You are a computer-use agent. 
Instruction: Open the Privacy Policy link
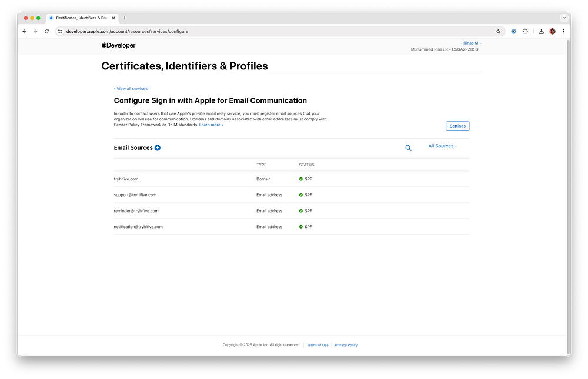(346, 345)
